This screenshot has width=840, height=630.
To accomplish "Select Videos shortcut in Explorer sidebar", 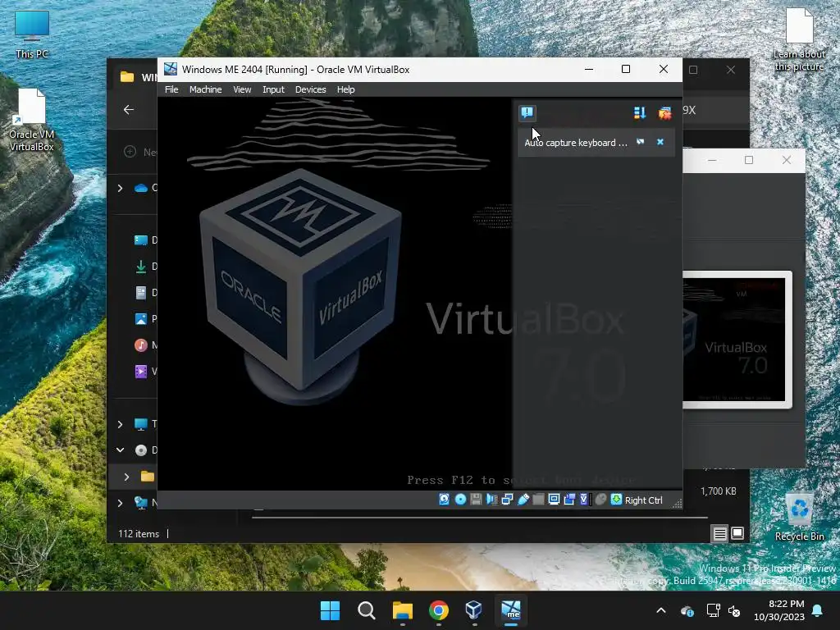I will coord(141,372).
